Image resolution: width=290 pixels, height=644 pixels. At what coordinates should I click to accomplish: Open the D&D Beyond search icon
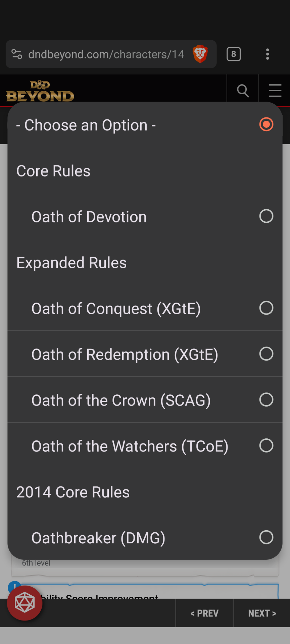click(243, 91)
